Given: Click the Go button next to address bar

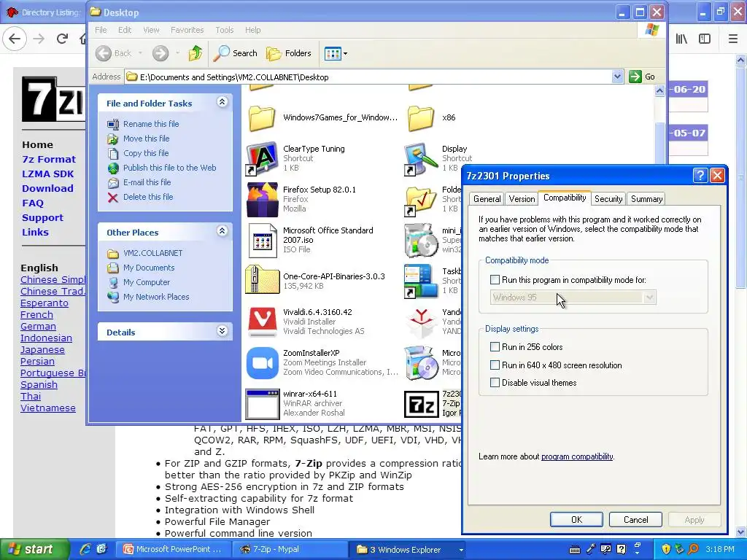Looking at the screenshot, I should pyautogui.click(x=642, y=77).
